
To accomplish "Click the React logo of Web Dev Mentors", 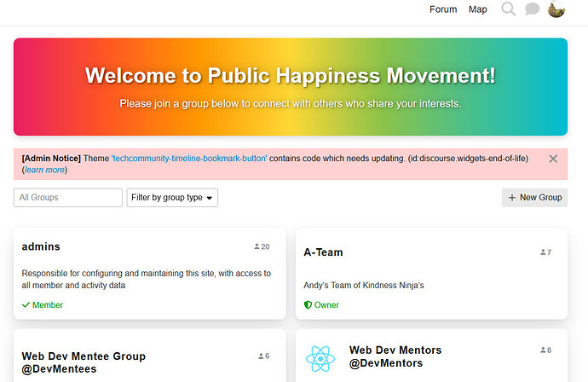I will pyautogui.click(x=320, y=359).
